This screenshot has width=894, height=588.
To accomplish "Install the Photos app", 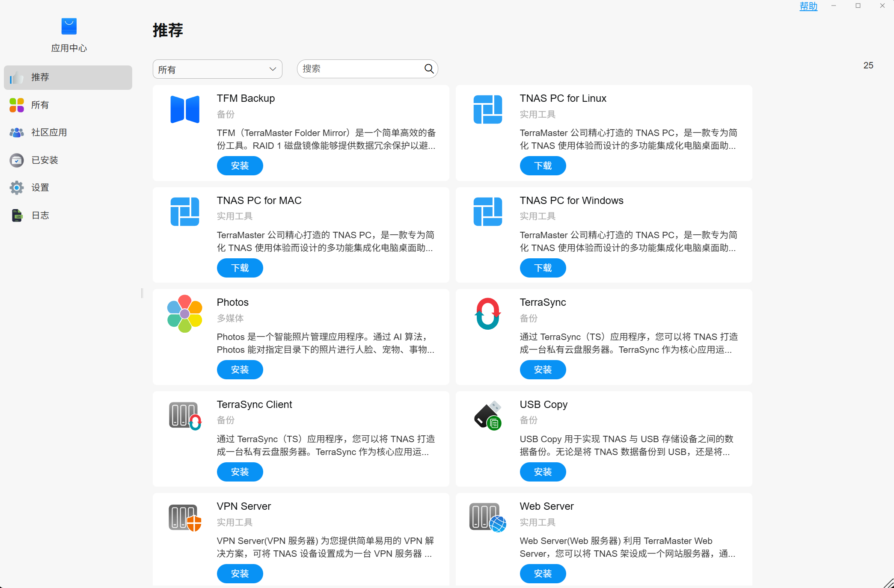I will (x=240, y=370).
